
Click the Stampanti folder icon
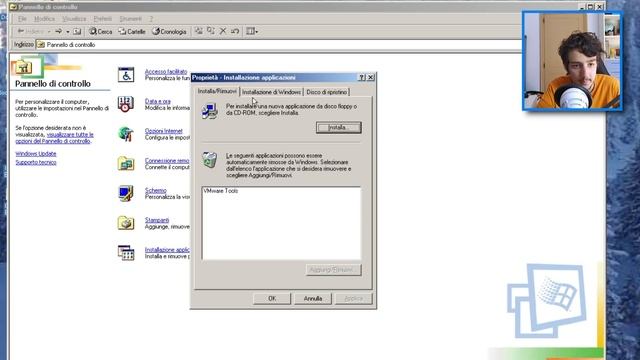point(126,223)
